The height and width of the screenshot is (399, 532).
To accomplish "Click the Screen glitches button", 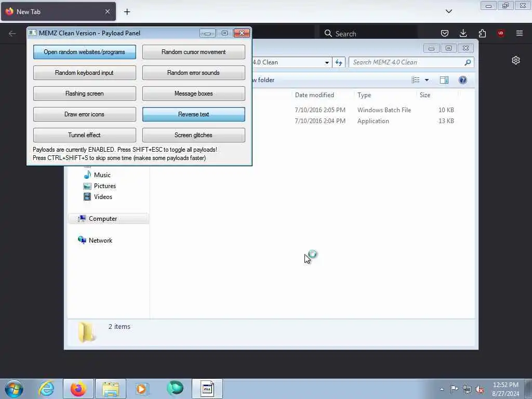I will click(x=193, y=135).
